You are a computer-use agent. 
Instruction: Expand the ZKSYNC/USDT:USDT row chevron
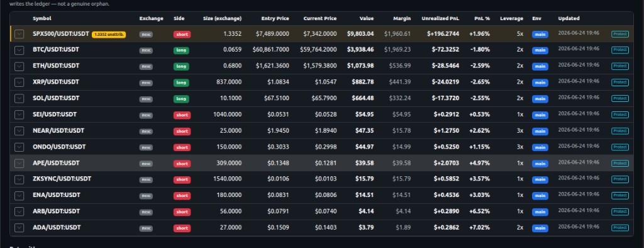(19, 179)
